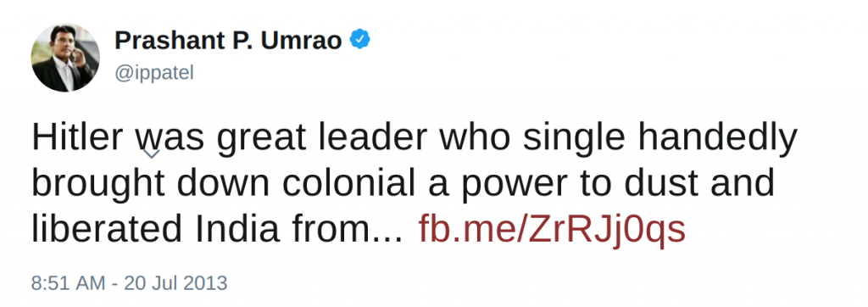Click the word 'India' in tweet
The height and width of the screenshot is (307, 868).
click(237, 228)
